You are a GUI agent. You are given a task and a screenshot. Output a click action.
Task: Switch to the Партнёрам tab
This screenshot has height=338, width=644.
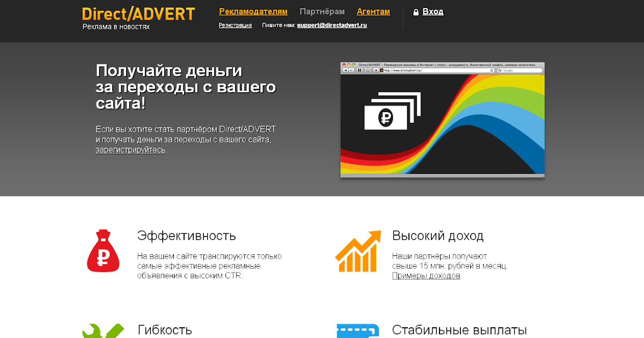[x=322, y=12]
